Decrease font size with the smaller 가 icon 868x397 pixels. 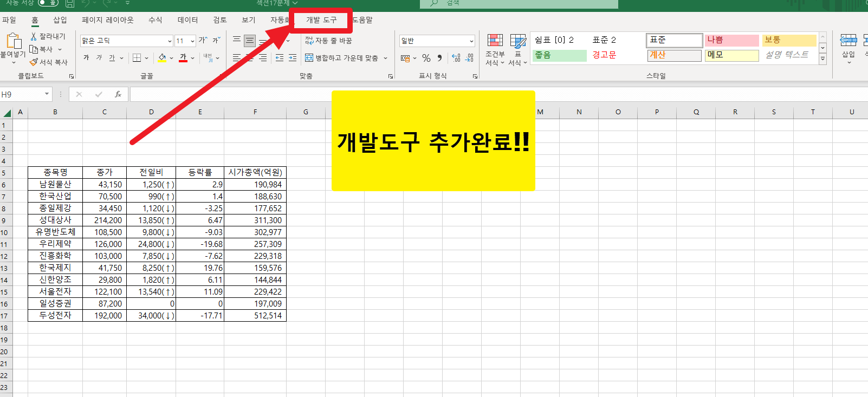[216, 41]
